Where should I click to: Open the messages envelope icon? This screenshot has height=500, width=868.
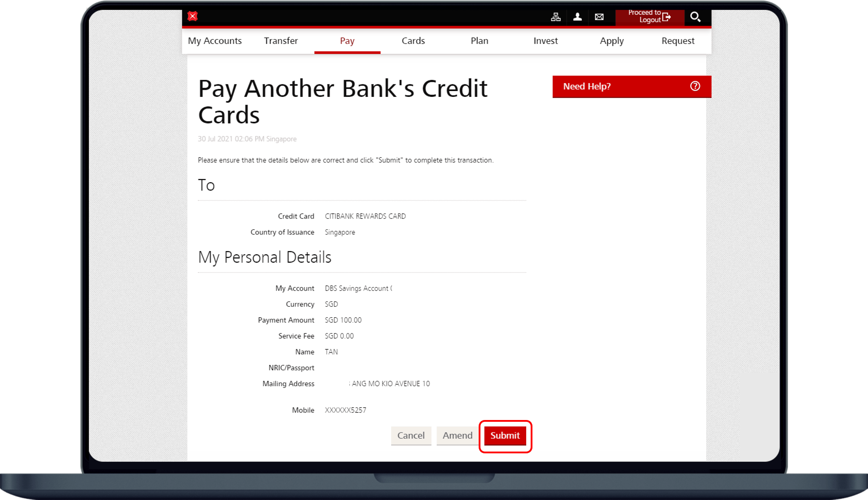click(599, 17)
